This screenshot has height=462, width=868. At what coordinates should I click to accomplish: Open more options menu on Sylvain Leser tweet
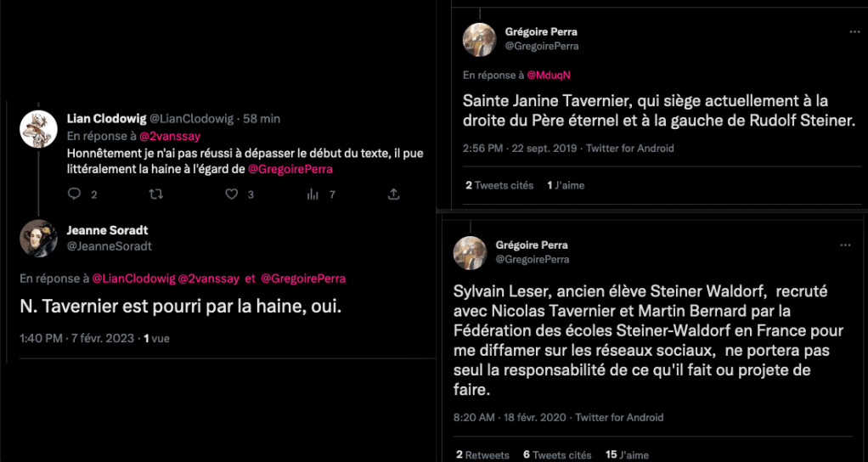pos(845,245)
